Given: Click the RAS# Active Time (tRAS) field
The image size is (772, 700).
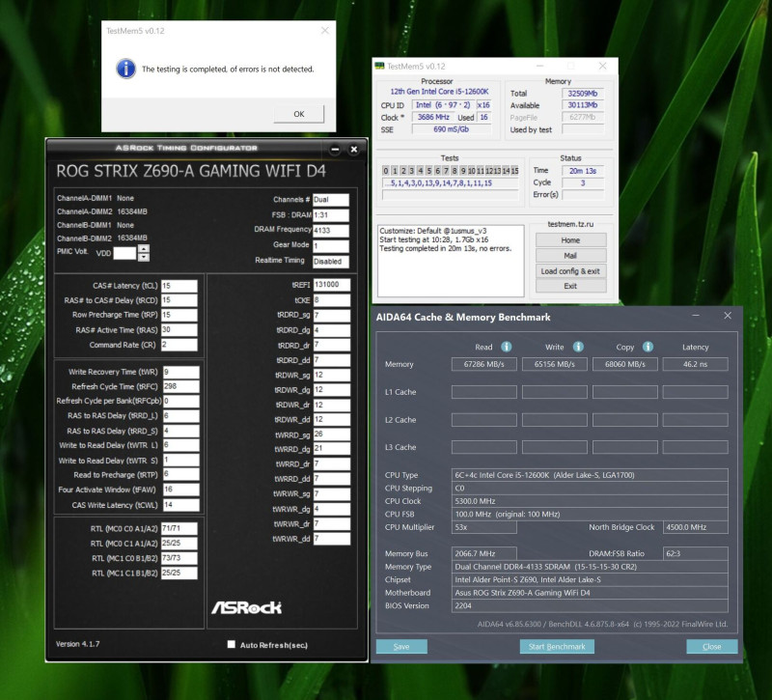Looking at the screenshot, I should click(179, 329).
